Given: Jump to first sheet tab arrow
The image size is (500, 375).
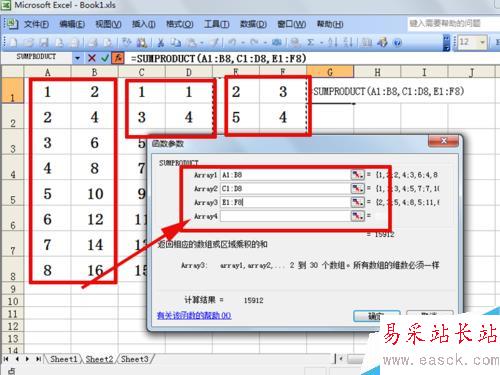Looking at the screenshot, I should (x=6, y=359).
